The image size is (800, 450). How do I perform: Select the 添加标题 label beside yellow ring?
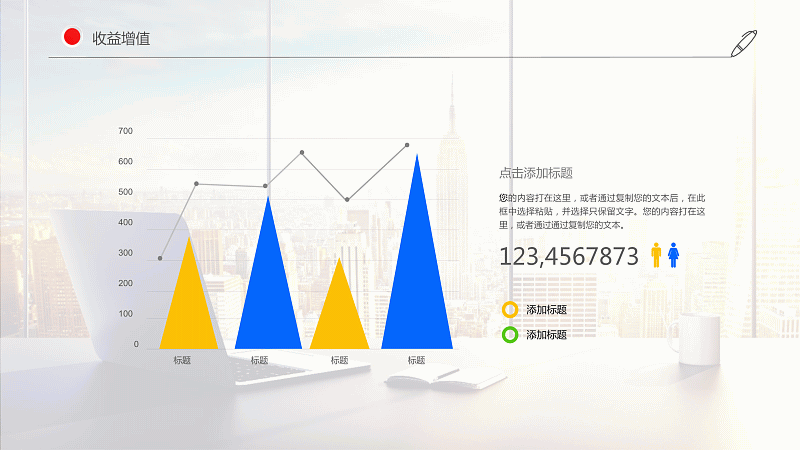pos(546,310)
